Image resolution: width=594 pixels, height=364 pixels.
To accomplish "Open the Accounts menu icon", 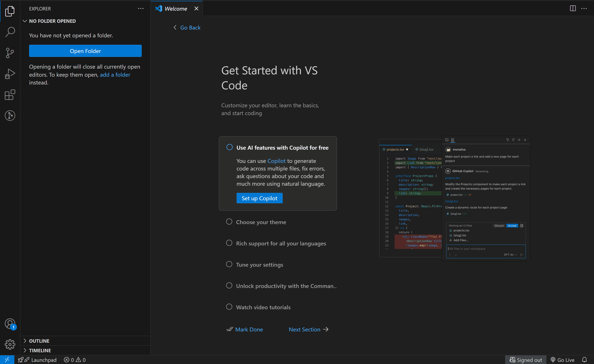I will pos(10,324).
